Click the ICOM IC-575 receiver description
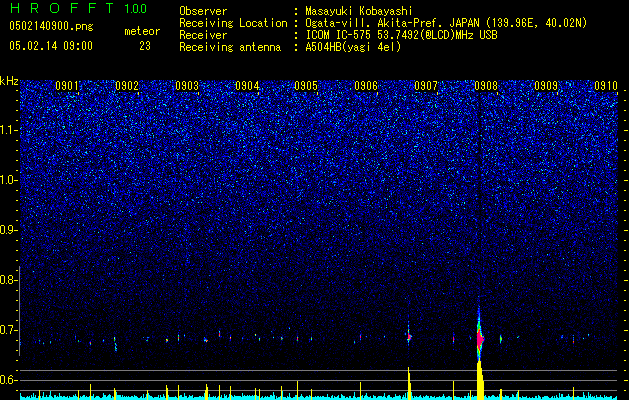This screenshot has width=629, height=400. tap(401, 35)
